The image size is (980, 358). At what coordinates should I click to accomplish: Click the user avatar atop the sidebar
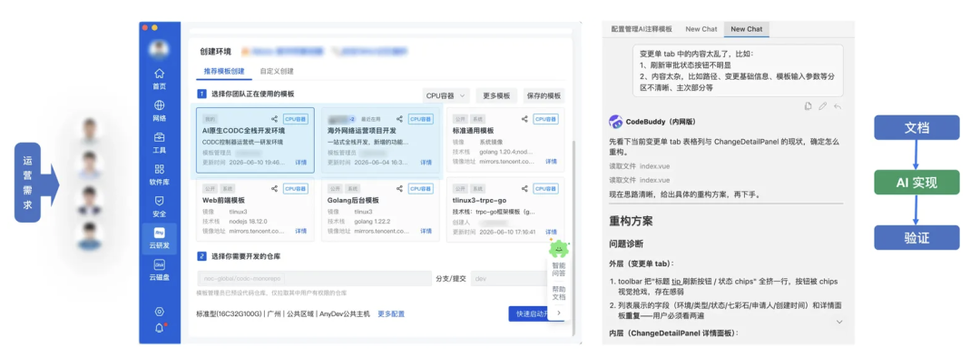tap(160, 49)
